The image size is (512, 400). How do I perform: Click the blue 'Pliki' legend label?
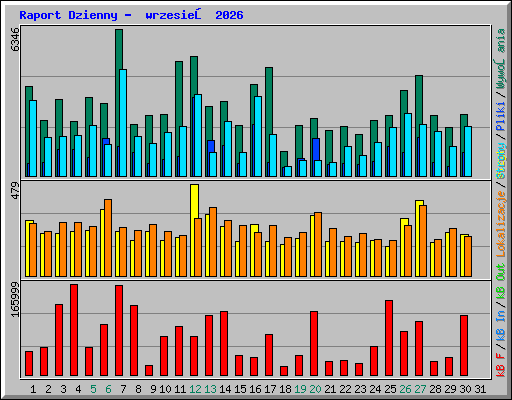click(x=501, y=116)
